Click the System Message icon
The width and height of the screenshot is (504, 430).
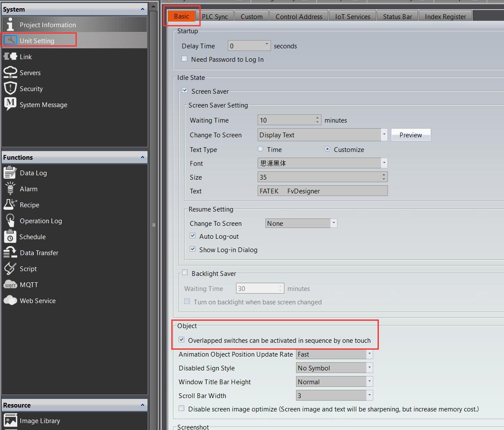click(x=10, y=104)
